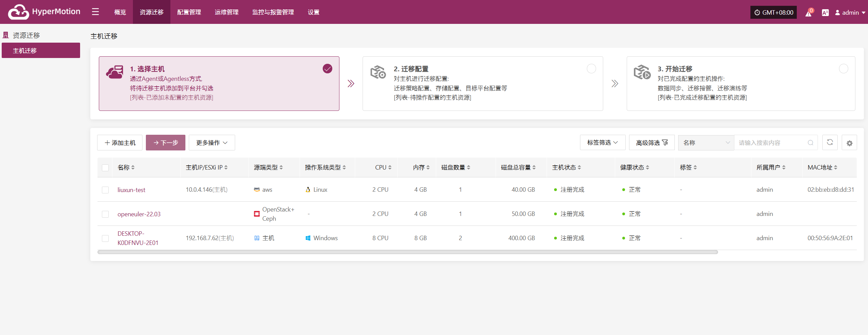Screen dimensions: 868x335
Task: Select the step 3 开始迁移 radio circle
Action: pos(843,69)
